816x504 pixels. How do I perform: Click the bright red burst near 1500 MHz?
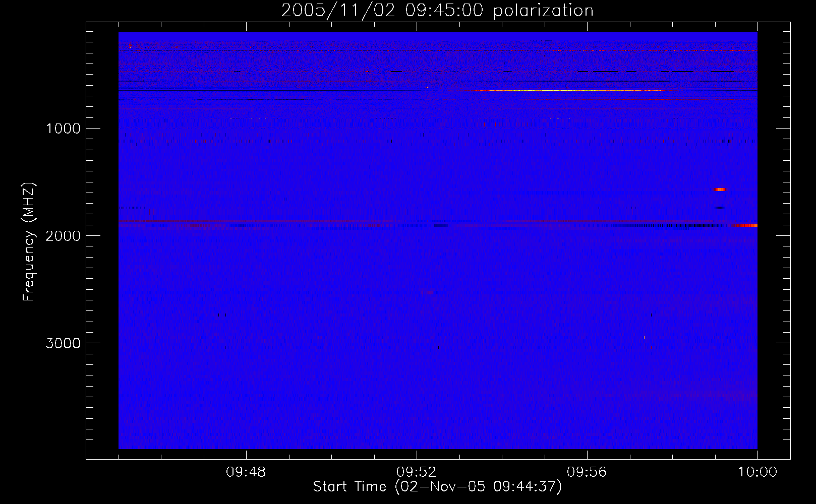click(x=720, y=190)
